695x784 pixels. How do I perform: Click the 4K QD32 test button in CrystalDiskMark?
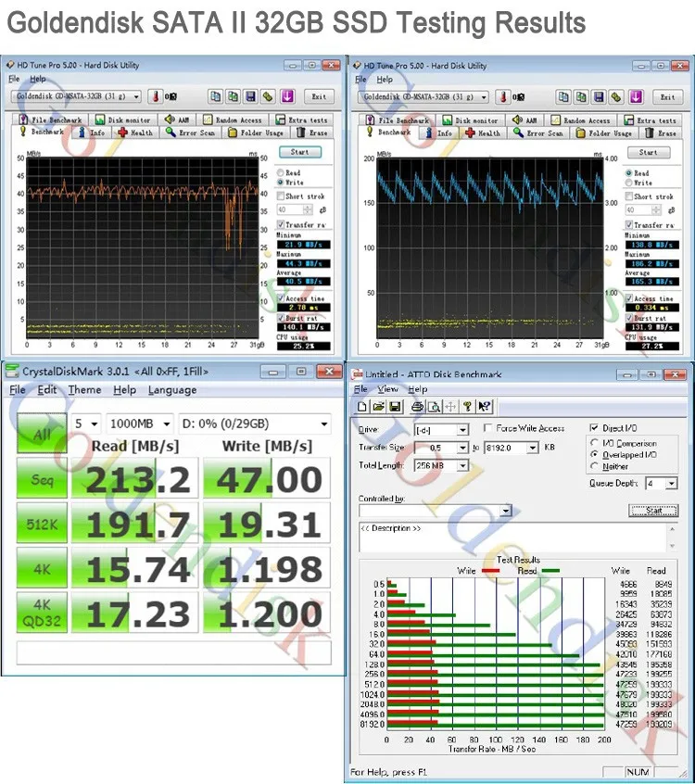coord(42,613)
